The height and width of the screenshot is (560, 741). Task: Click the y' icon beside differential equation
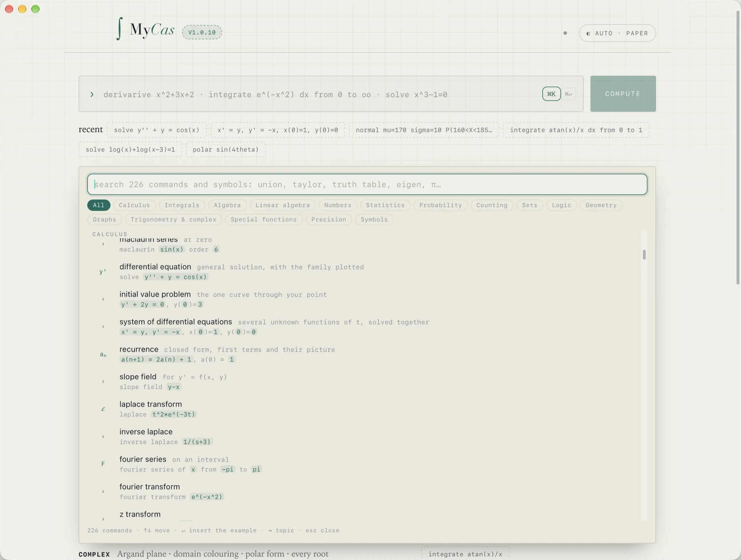point(103,272)
